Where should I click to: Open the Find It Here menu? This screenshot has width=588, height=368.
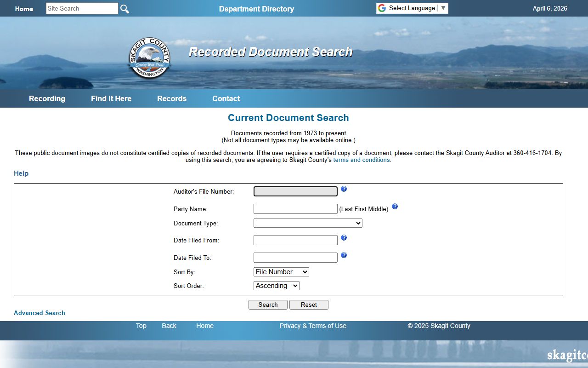(x=111, y=98)
